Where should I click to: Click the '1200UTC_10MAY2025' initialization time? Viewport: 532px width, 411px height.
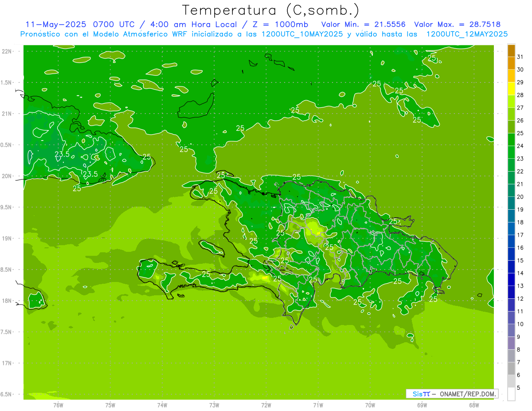point(302,34)
